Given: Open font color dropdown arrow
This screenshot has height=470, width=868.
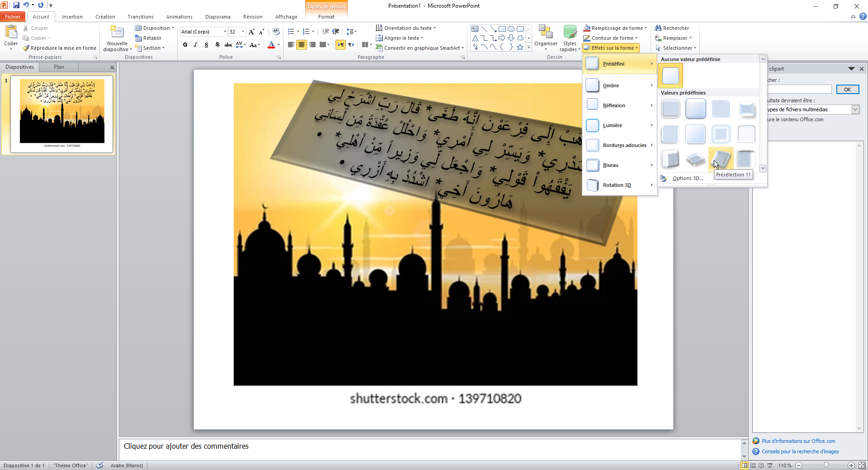Looking at the screenshot, I should pos(278,45).
